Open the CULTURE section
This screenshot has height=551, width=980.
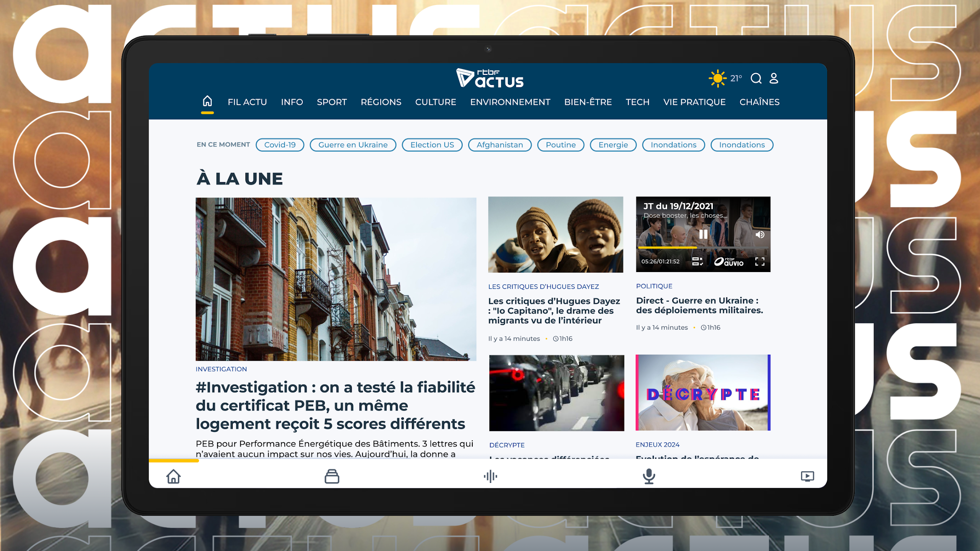tap(436, 102)
